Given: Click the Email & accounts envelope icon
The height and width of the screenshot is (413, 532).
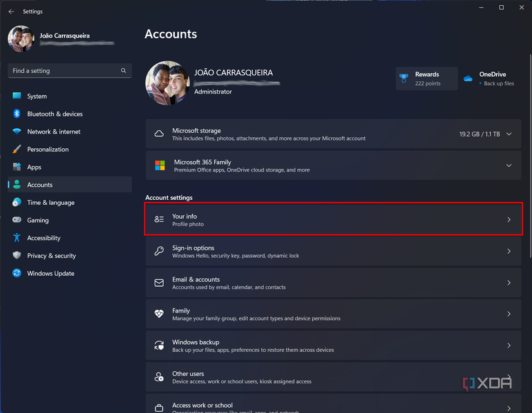Looking at the screenshot, I should pos(159,282).
